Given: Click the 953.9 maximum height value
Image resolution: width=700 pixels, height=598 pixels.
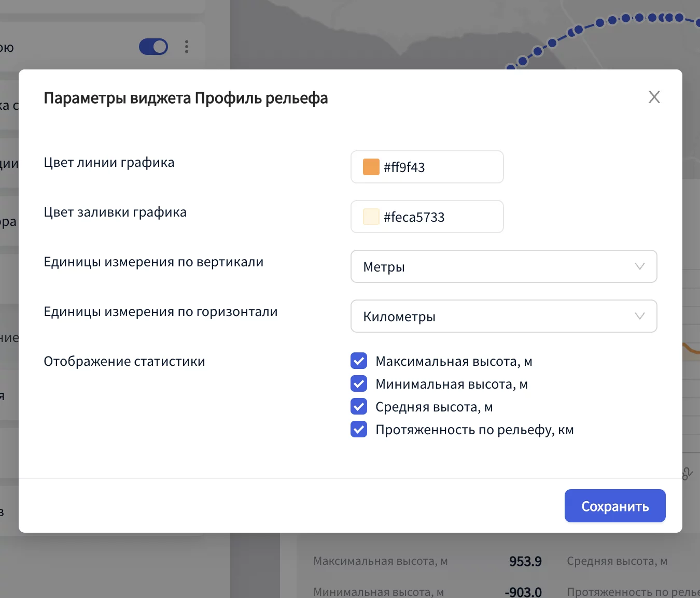Looking at the screenshot, I should tap(525, 561).
